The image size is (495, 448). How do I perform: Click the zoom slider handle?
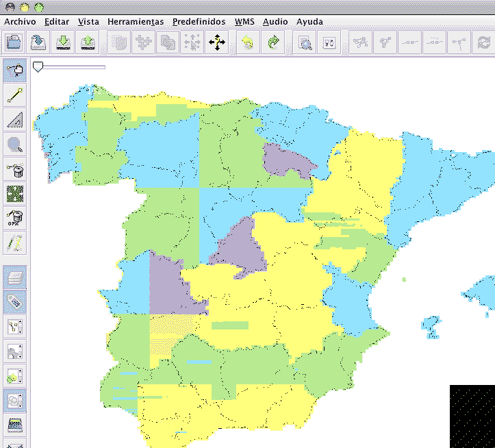point(38,67)
